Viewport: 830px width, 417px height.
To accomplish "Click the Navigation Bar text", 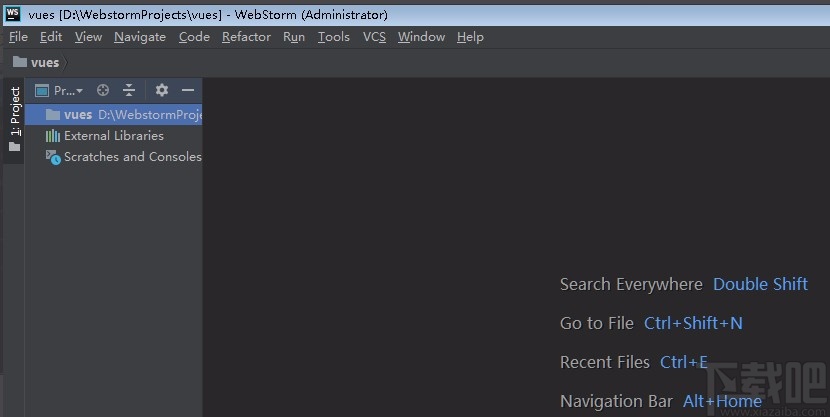I will 616,401.
